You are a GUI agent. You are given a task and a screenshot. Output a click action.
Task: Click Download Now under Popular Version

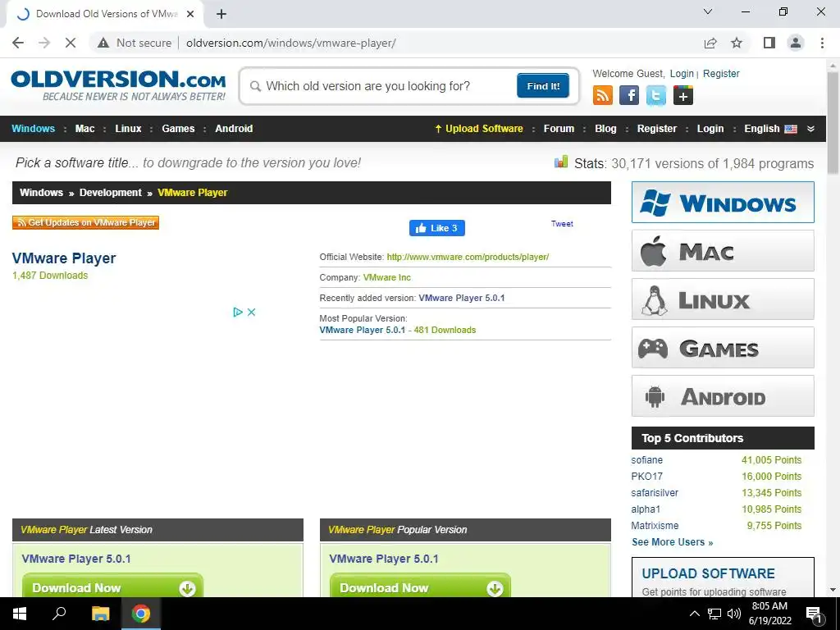pos(420,587)
